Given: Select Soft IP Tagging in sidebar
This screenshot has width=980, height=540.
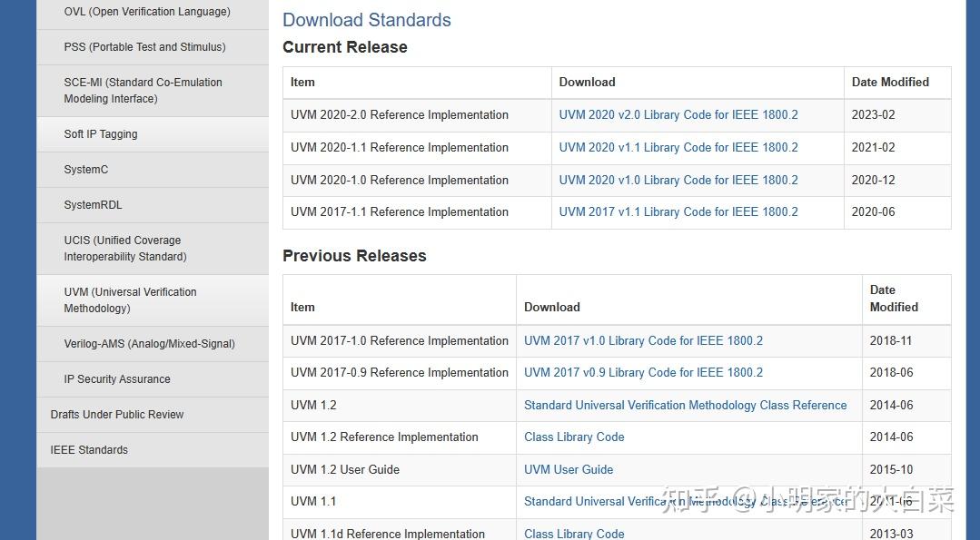Looking at the screenshot, I should tap(101, 134).
